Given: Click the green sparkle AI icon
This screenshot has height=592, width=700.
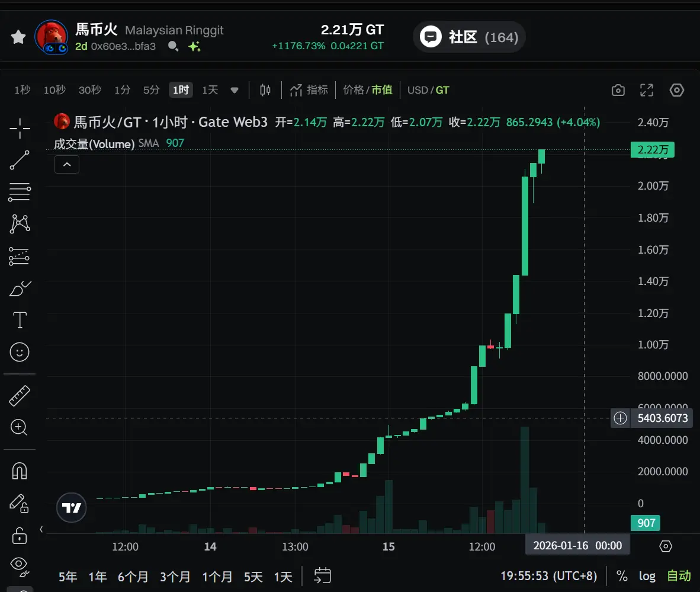Looking at the screenshot, I should pyautogui.click(x=194, y=46).
